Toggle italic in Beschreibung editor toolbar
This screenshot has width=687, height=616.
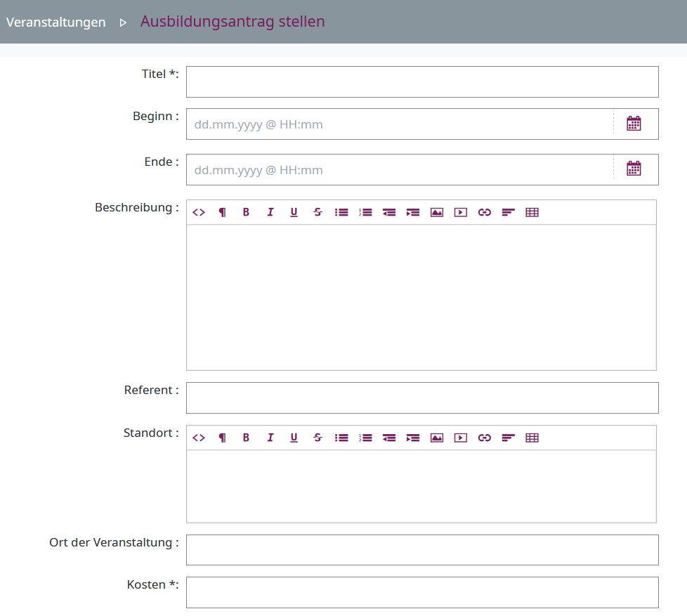point(270,212)
